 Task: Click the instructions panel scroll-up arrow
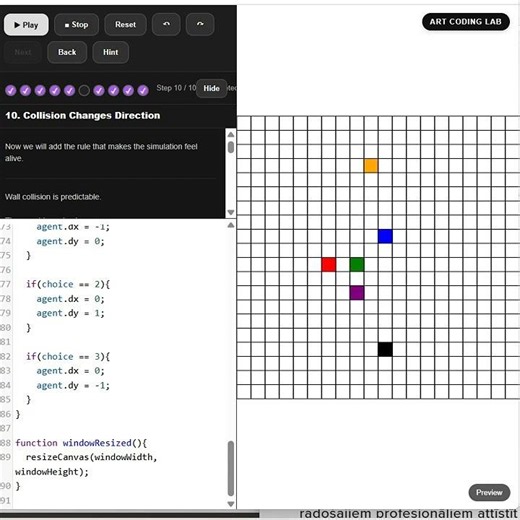(231, 134)
